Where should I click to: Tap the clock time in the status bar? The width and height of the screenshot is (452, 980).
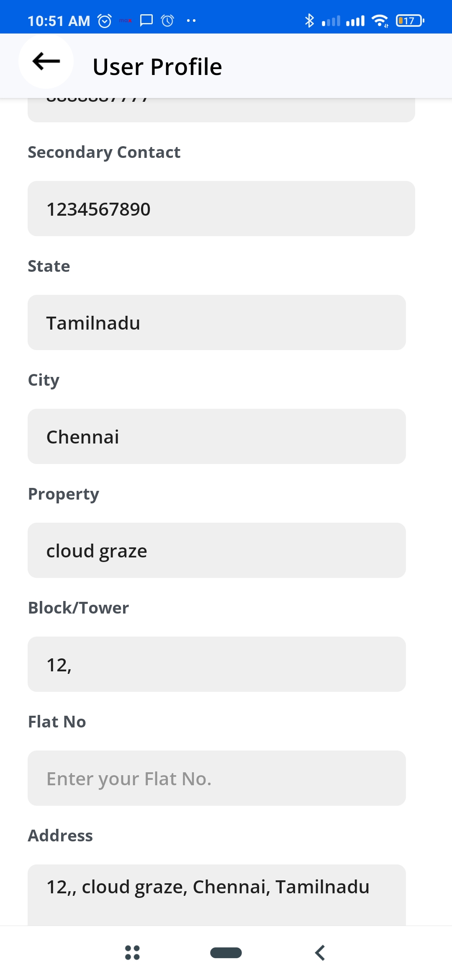point(59,21)
